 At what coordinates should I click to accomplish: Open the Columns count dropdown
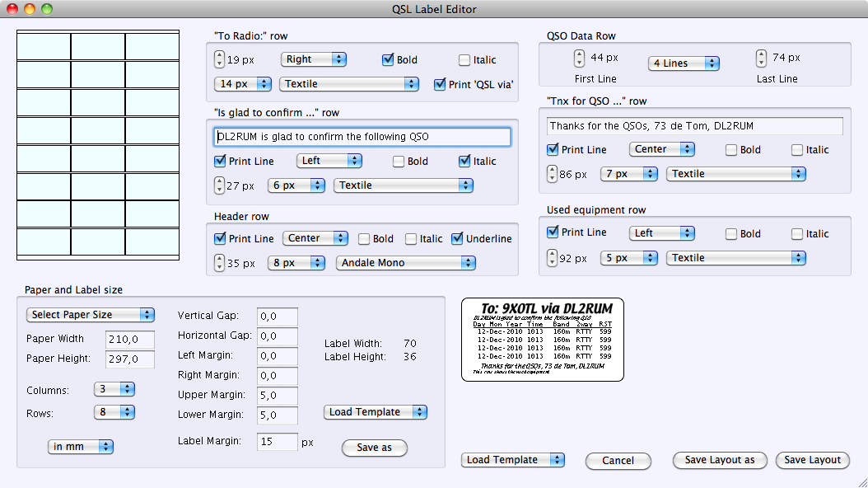[114, 389]
